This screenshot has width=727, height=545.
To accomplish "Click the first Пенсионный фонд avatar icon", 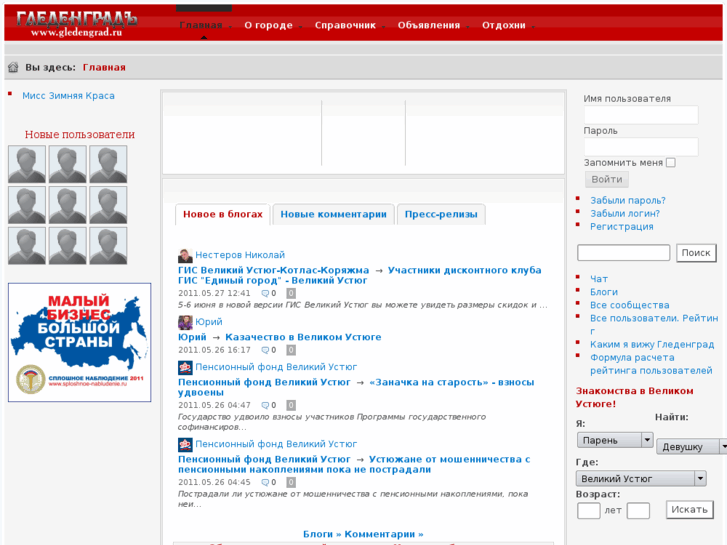I will pos(185,368).
